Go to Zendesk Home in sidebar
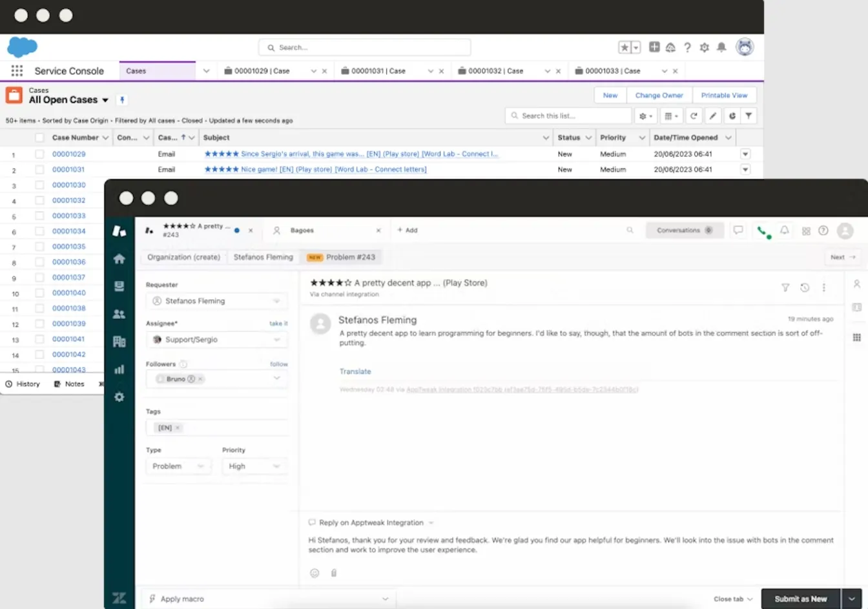 (x=119, y=259)
